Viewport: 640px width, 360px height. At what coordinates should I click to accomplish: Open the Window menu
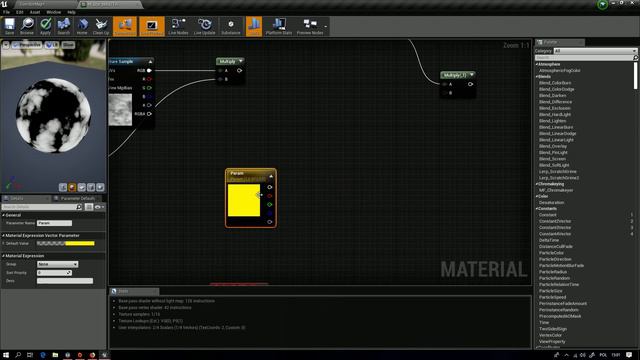click(x=53, y=12)
